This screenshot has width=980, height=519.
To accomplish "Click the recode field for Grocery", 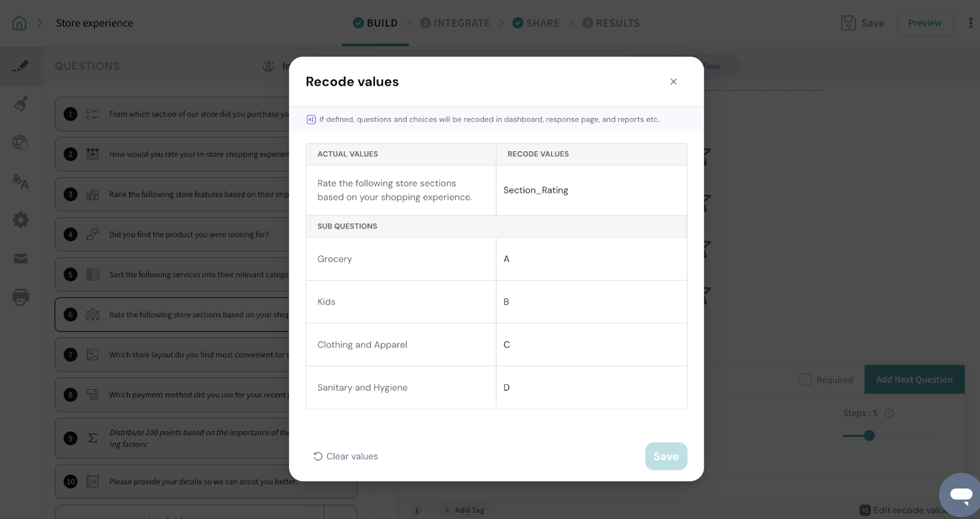I will (591, 259).
